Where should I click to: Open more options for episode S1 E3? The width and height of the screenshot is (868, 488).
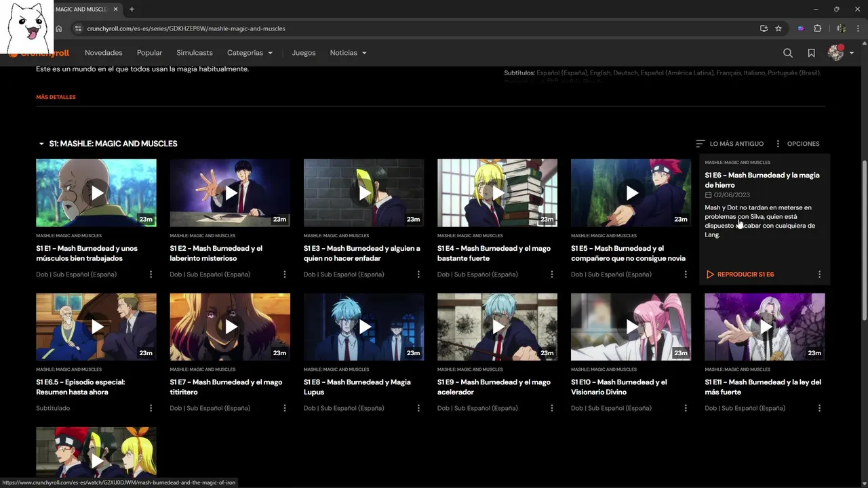[x=418, y=274]
